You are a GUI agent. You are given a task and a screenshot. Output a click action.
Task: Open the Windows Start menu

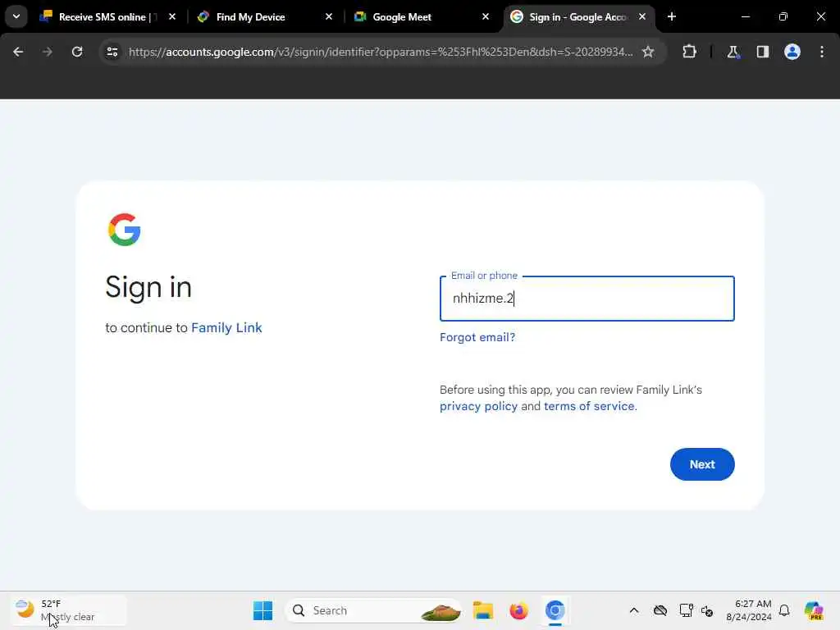[x=262, y=610]
